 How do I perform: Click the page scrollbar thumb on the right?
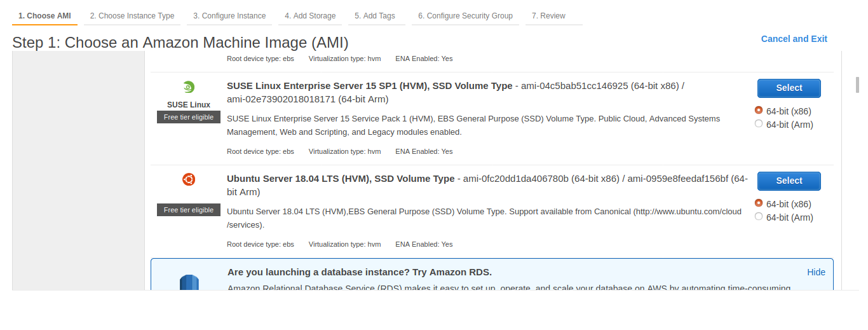857,85
